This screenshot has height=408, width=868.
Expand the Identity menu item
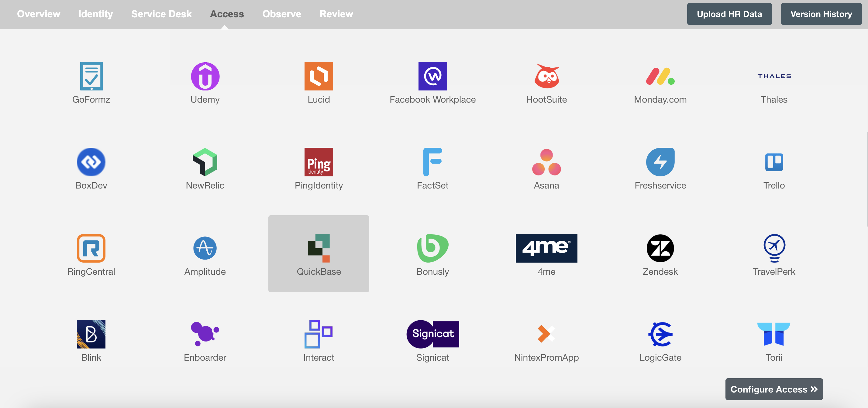(95, 14)
